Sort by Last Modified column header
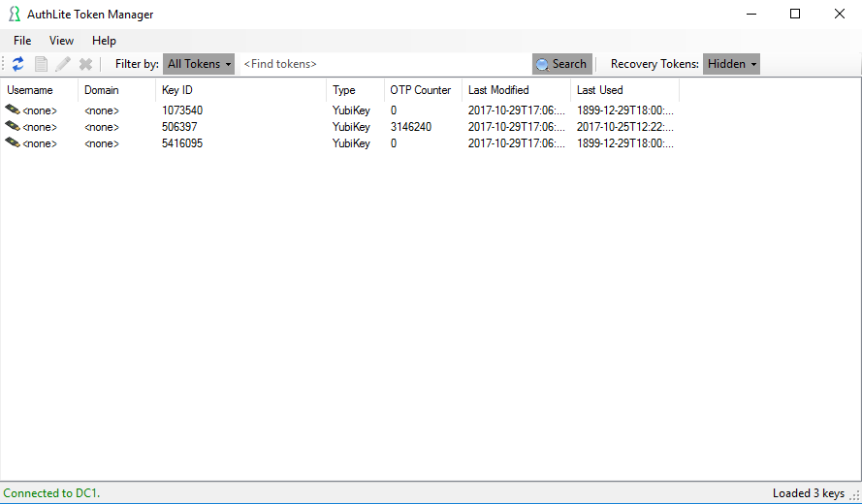The width and height of the screenshot is (862, 504). pos(516,90)
